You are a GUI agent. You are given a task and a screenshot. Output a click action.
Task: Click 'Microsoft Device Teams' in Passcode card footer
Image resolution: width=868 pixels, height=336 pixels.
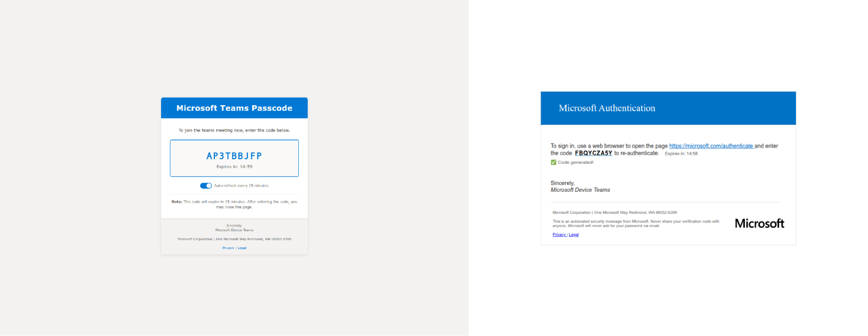pyautogui.click(x=234, y=230)
